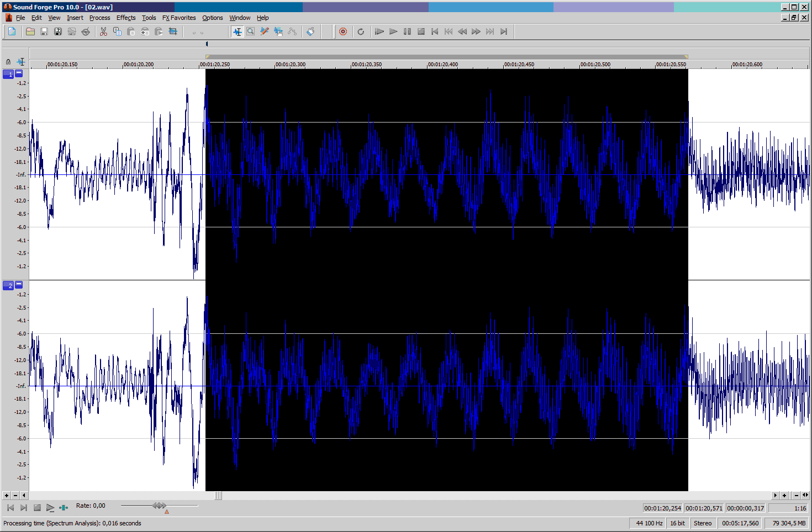Click the Save As toolbar icon
Screen dimensions: 812x532
click(x=58, y=31)
